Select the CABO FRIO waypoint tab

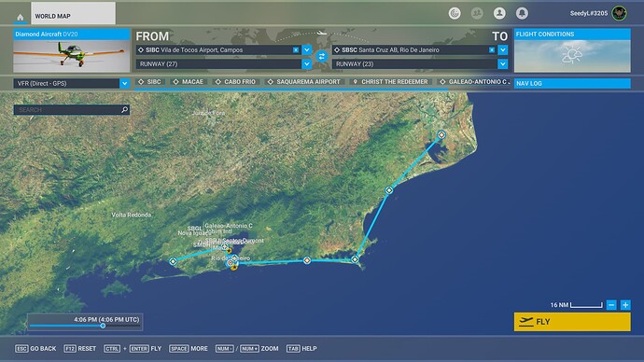coord(235,82)
